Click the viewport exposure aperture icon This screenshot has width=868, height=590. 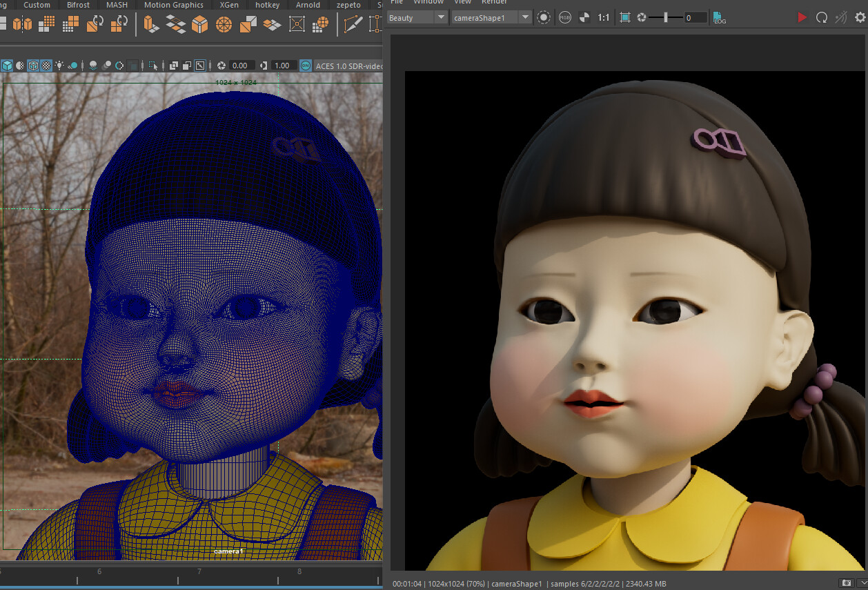pos(221,66)
